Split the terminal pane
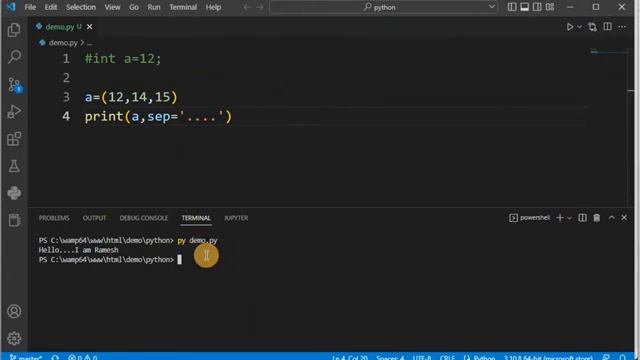The image size is (640, 360). click(582, 218)
